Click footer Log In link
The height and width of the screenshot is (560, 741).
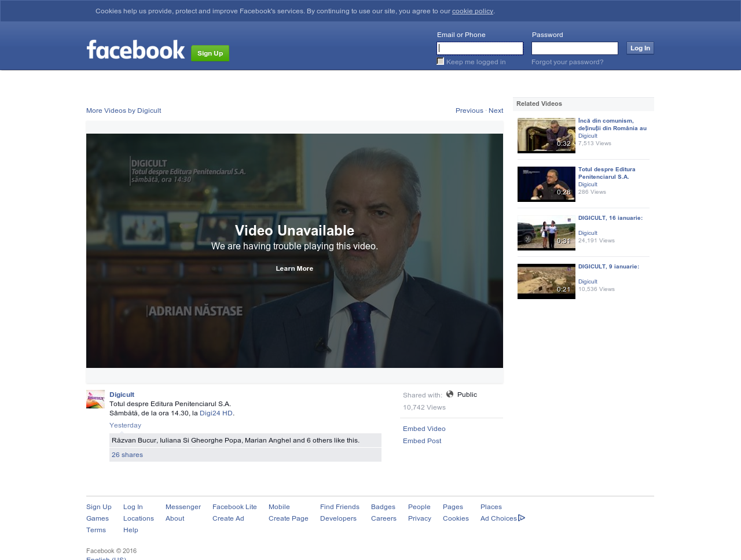(x=133, y=507)
